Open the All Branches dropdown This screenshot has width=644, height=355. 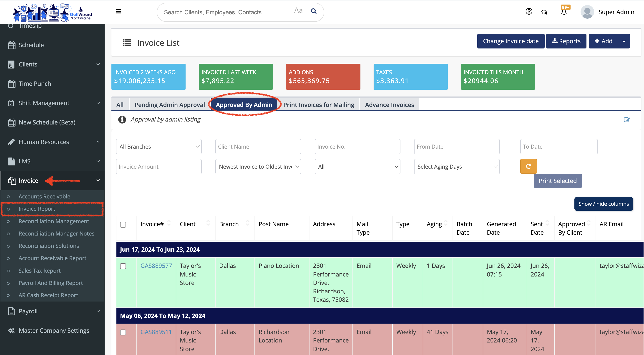click(159, 147)
